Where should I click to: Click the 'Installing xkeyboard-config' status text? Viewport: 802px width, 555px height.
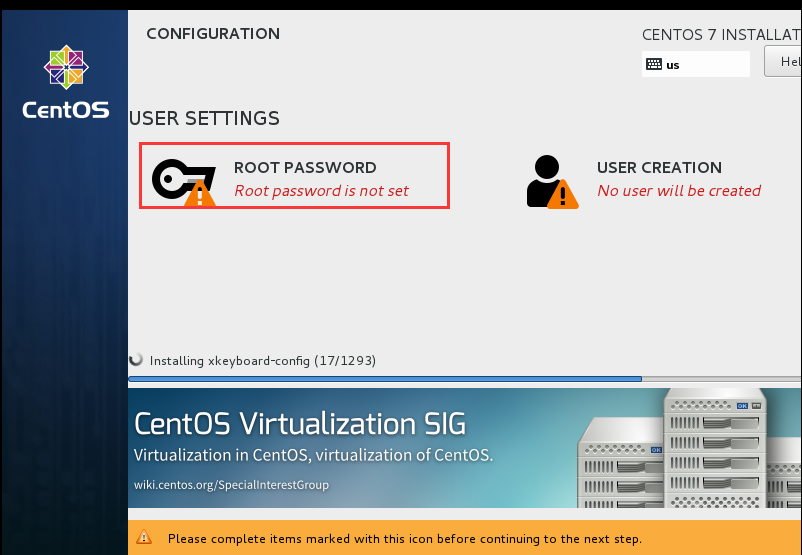[263, 360]
